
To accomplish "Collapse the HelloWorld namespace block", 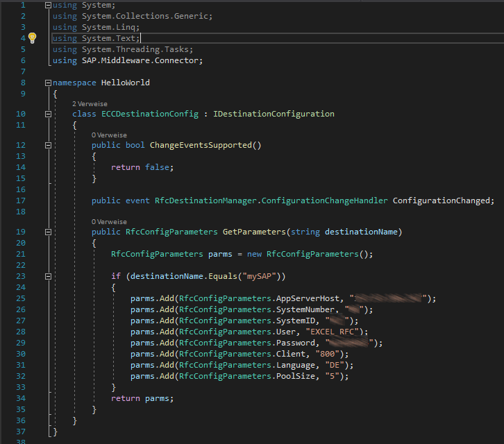I will 48,83.
